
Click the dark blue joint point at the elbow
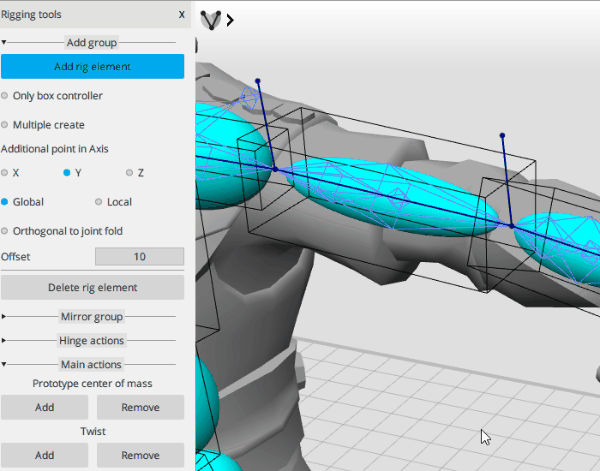click(512, 226)
